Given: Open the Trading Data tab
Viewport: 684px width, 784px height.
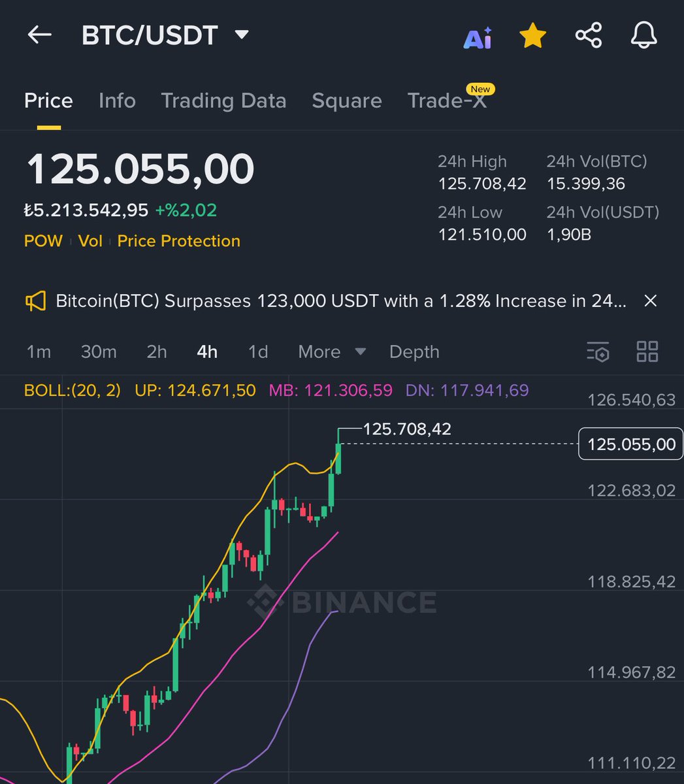Looking at the screenshot, I should coord(223,101).
